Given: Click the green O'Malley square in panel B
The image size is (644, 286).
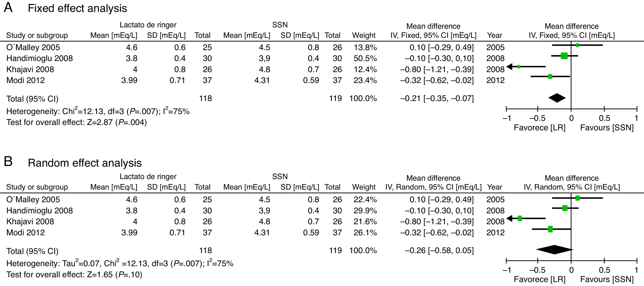Looking at the screenshot, I should point(577,198).
